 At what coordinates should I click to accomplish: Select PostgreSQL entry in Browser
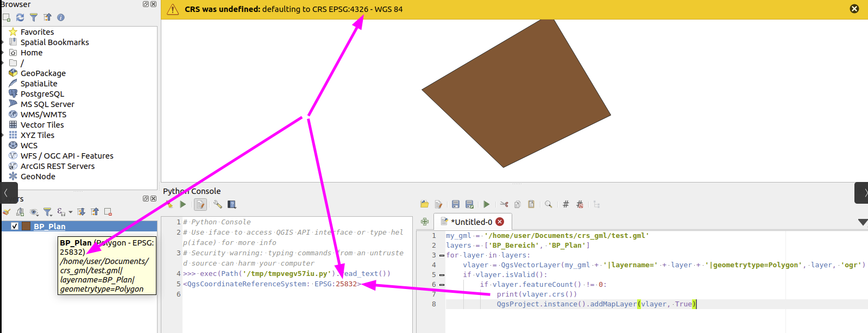[x=42, y=94]
